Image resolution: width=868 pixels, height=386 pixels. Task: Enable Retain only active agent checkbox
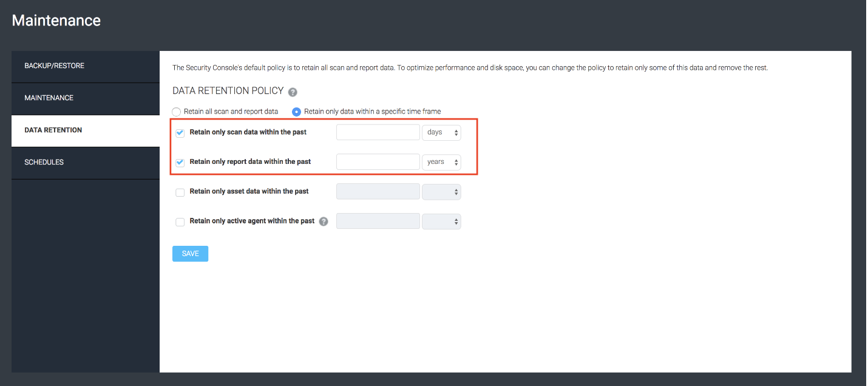coord(180,222)
